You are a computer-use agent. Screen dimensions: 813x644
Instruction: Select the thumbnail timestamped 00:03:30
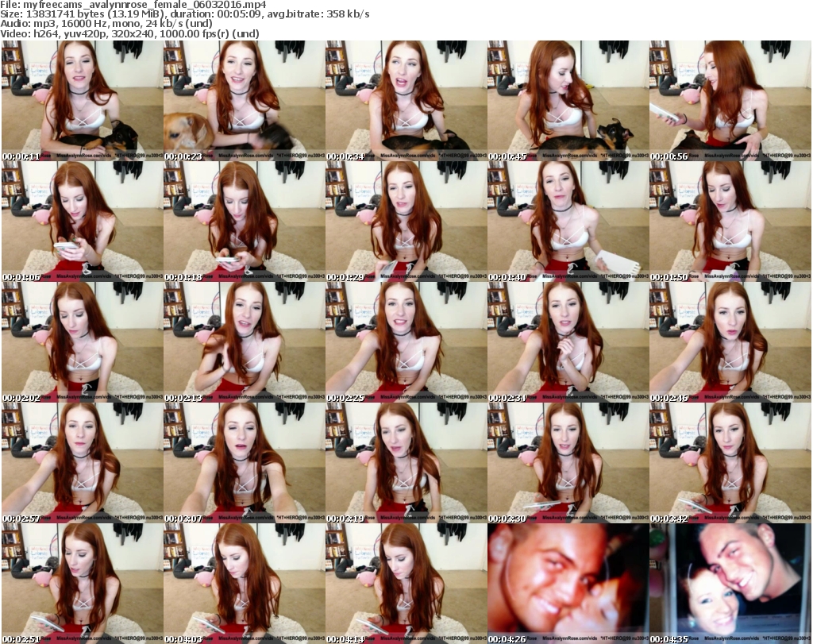tap(568, 463)
